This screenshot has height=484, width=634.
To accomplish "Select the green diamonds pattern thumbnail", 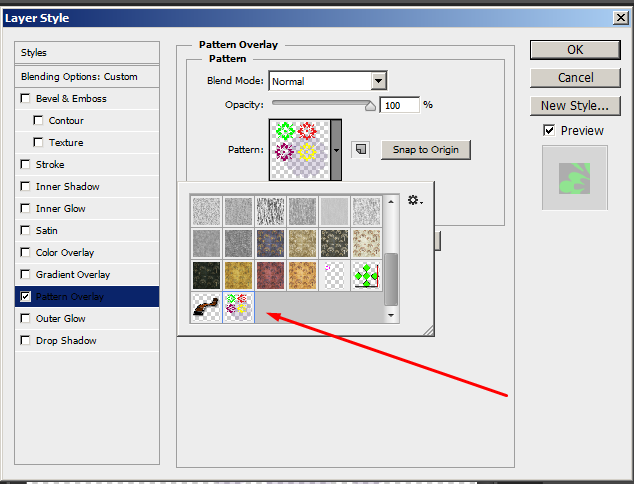I will [x=366, y=276].
